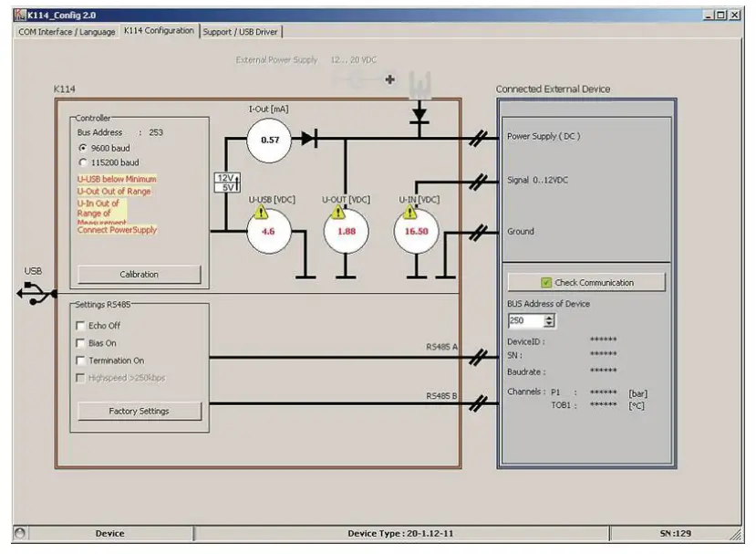
Task: Click the USB connector symbol icon
Action: pyautogui.click(x=31, y=294)
